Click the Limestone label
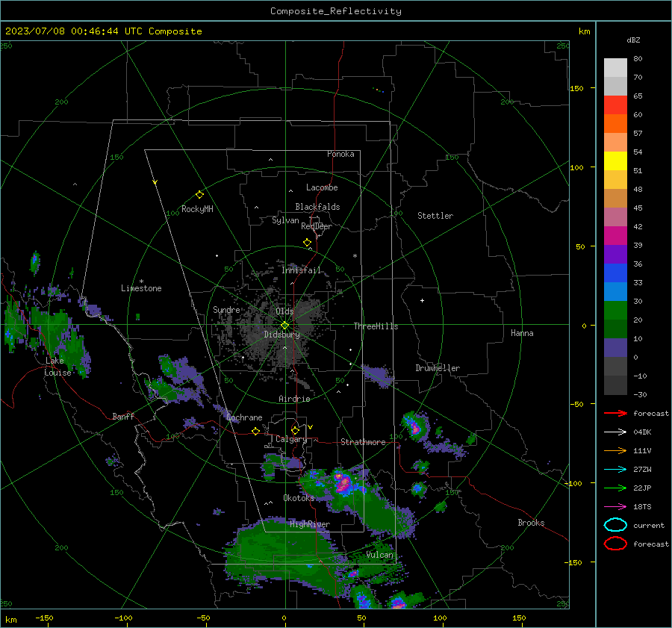The image size is (672, 628). [141, 288]
